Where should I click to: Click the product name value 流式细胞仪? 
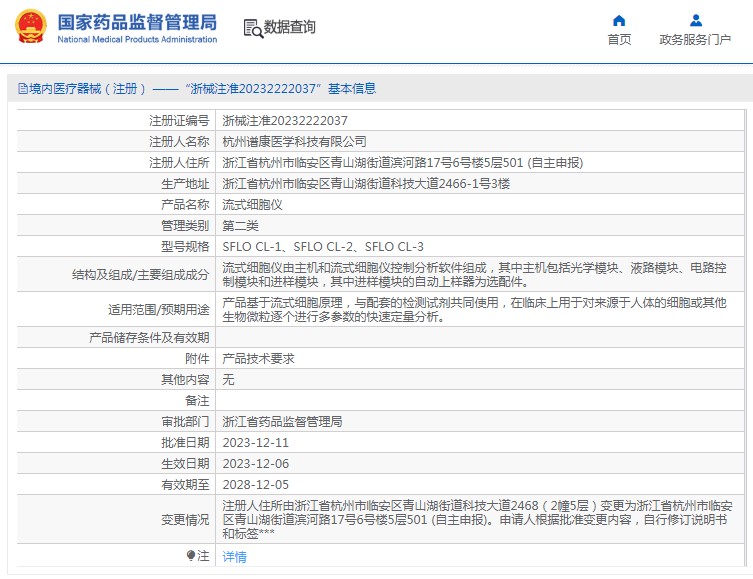pyautogui.click(x=252, y=204)
